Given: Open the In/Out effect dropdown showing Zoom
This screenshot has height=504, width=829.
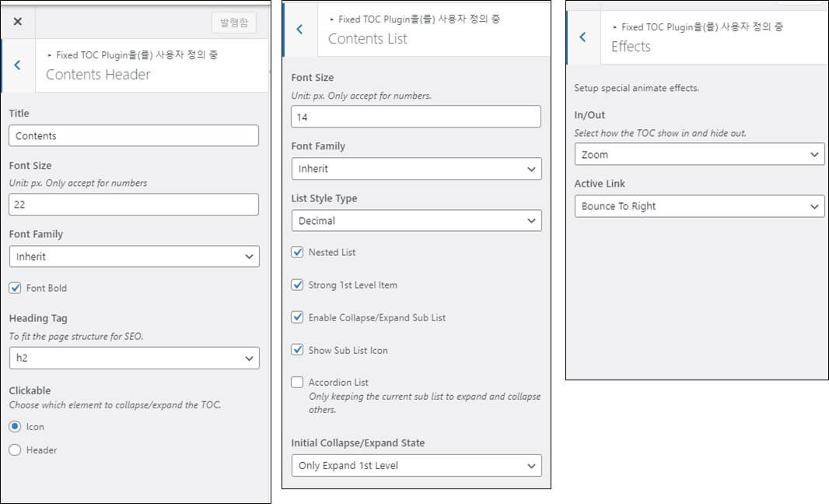Looking at the screenshot, I should [698, 154].
